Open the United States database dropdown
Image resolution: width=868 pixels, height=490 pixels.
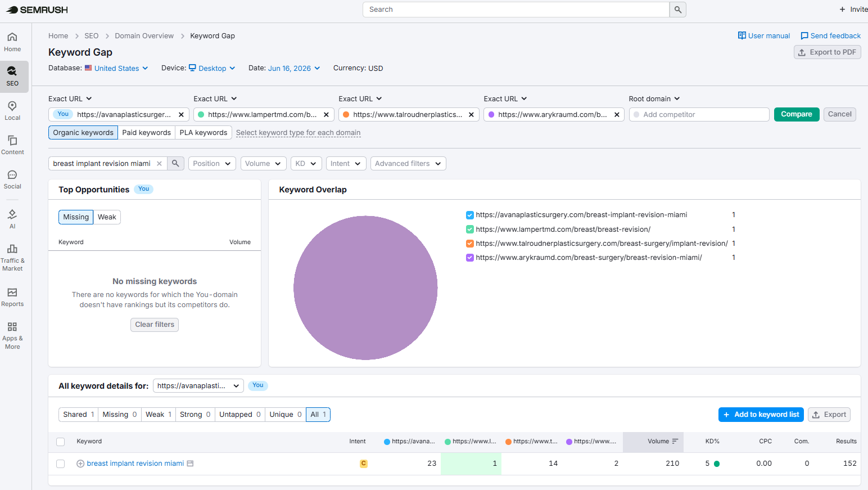(116, 69)
